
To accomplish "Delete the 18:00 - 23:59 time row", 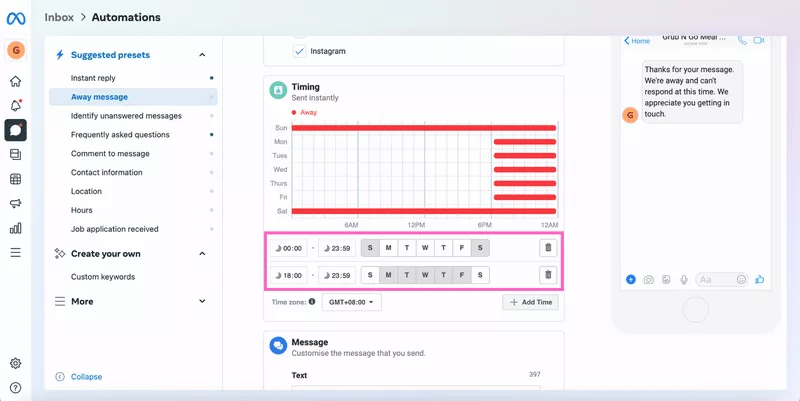I will (548, 274).
